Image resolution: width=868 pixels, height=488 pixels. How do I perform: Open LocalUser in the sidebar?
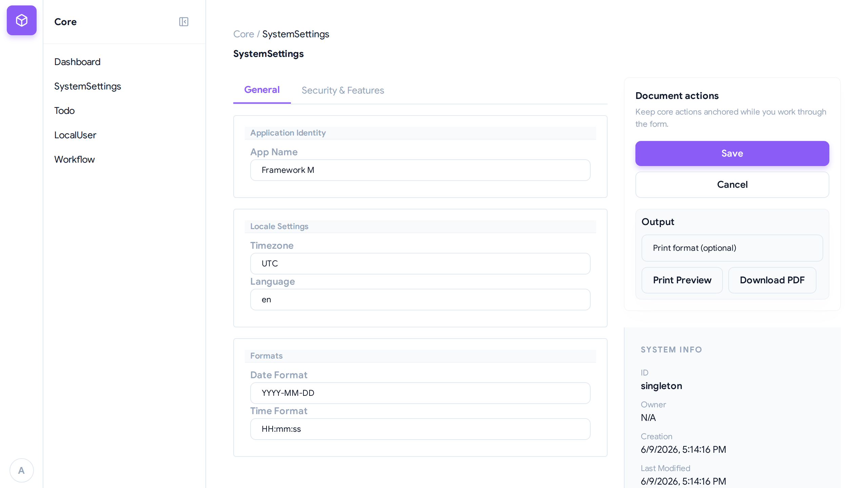[x=75, y=135]
